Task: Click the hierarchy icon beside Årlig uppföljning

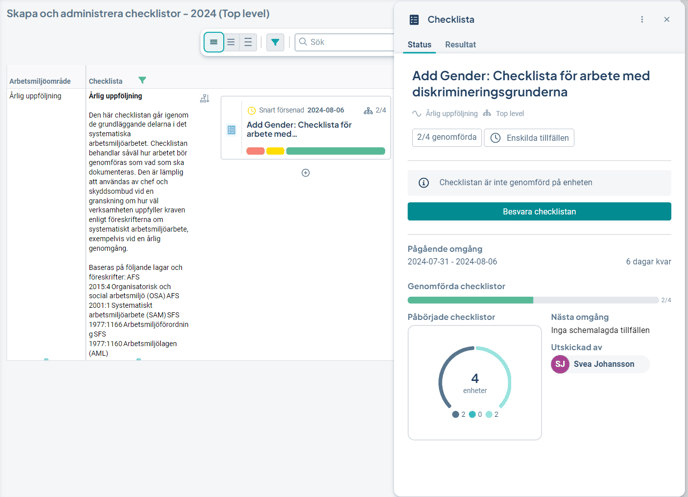Action: (204, 99)
